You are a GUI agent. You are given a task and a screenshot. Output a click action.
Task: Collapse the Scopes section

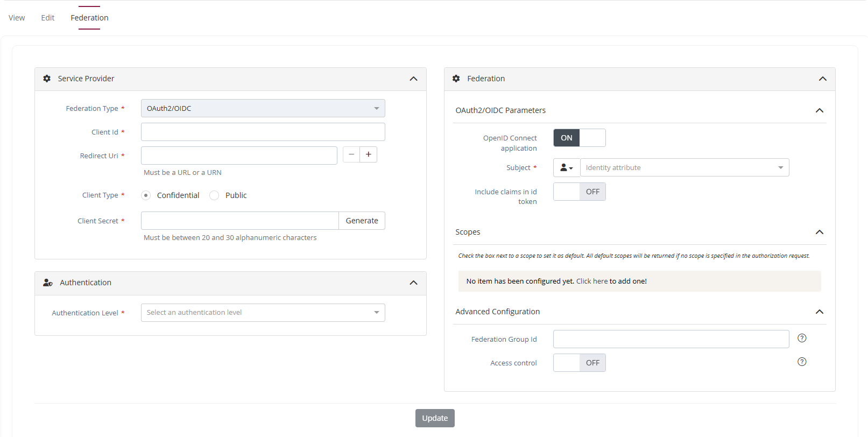pos(819,232)
